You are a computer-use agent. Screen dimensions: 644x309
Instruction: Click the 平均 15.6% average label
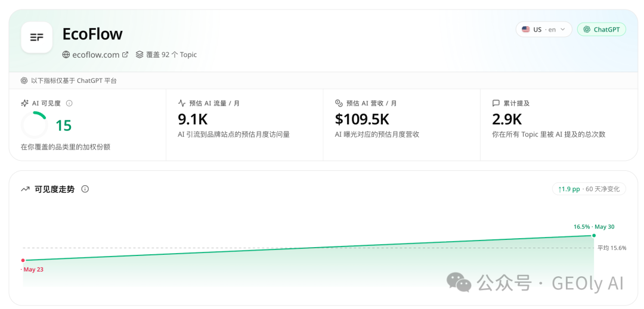pyautogui.click(x=612, y=248)
